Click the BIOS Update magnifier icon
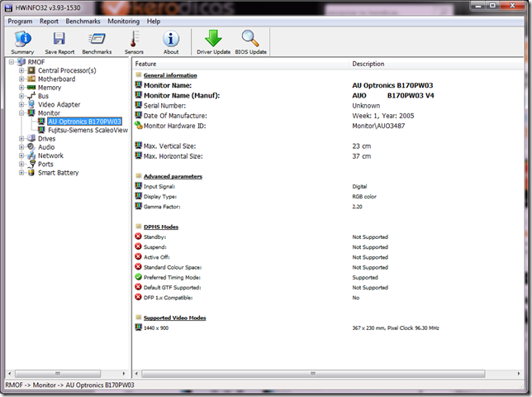 pos(250,38)
